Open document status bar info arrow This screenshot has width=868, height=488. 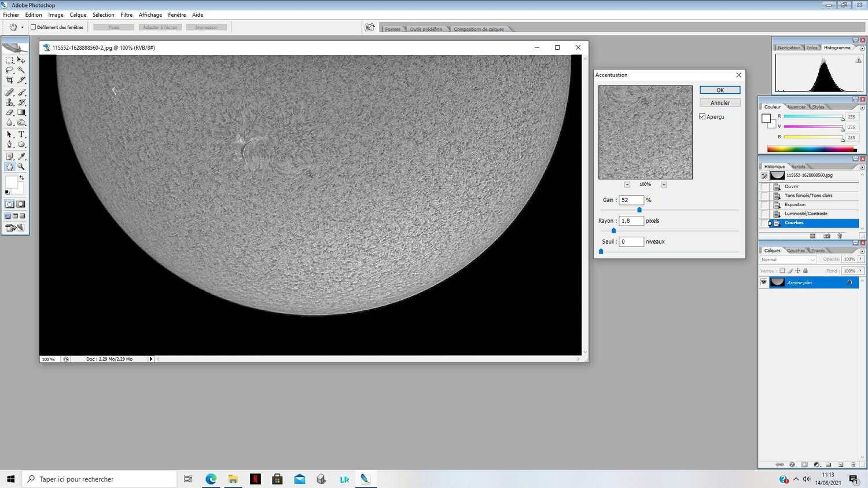pos(151,359)
